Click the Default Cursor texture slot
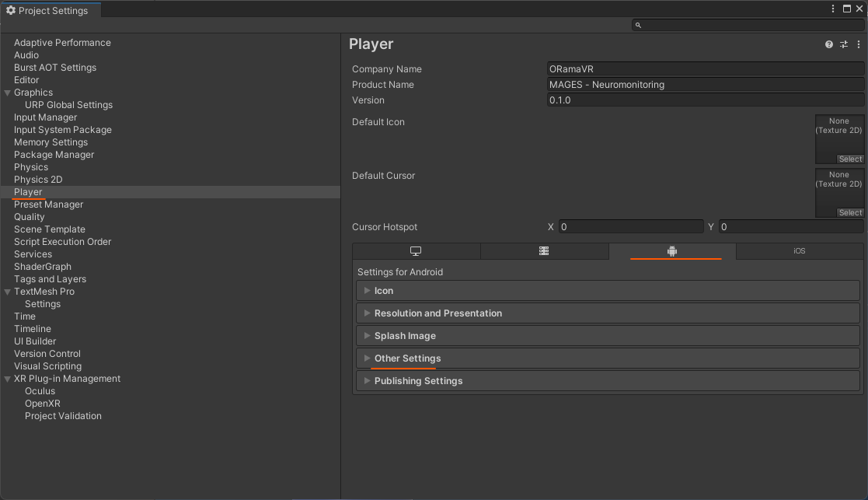 pyautogui.click(x=839, y=193)
